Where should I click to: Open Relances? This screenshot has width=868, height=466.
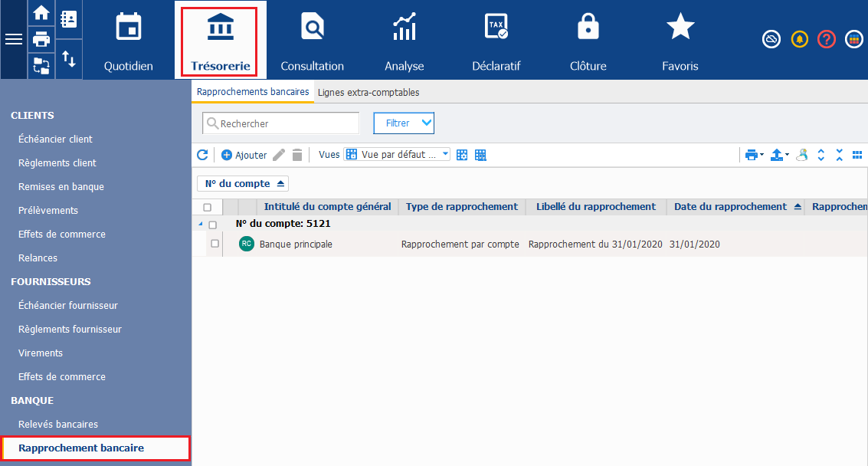click(x=38, y=258)
